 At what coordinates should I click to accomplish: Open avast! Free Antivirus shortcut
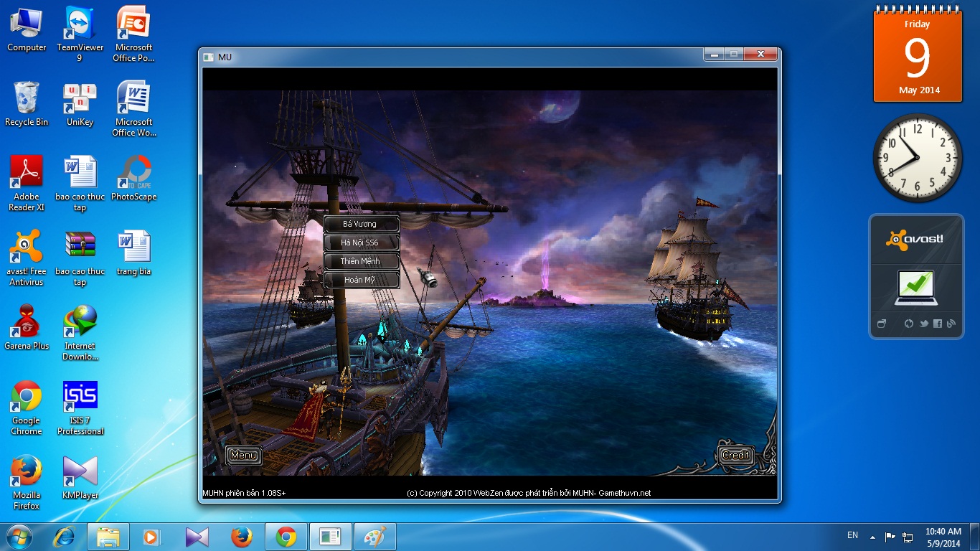click(x=27, y=258)
